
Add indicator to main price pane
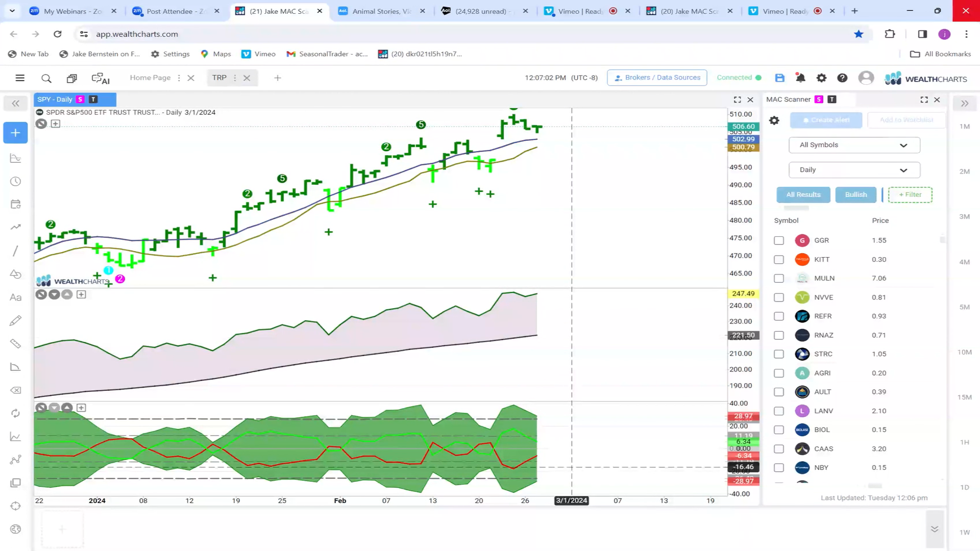[56, 123]
